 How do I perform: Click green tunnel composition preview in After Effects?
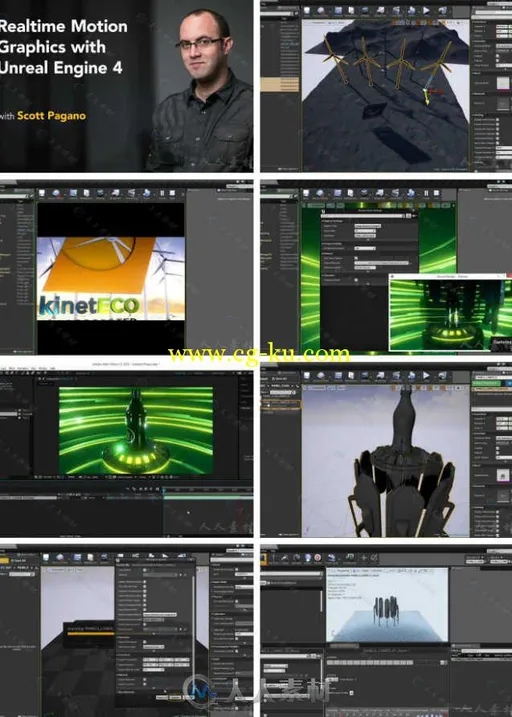pos(136,431)
